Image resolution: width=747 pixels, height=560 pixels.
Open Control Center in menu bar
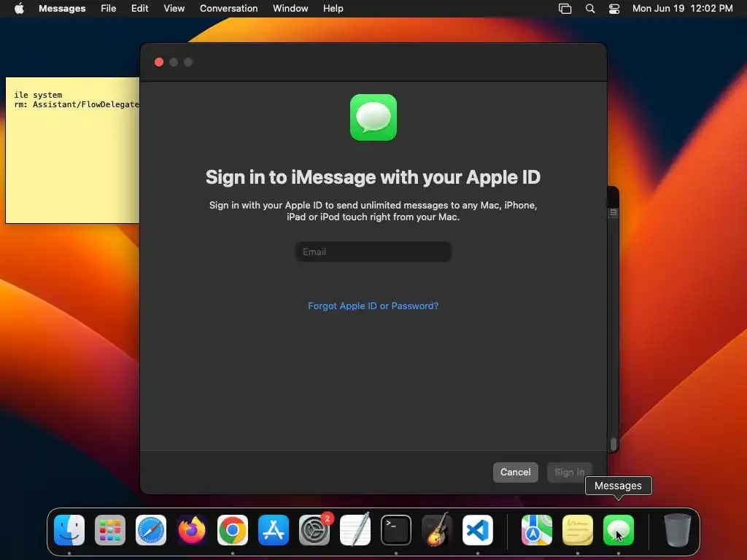pyautogui.click(x=614, y=9)
